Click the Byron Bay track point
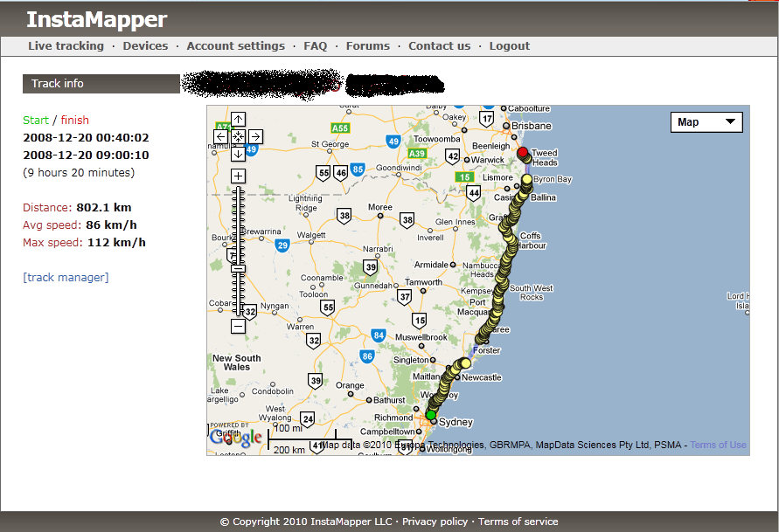Screen dimensions: 779x532 tap(526, 179)
